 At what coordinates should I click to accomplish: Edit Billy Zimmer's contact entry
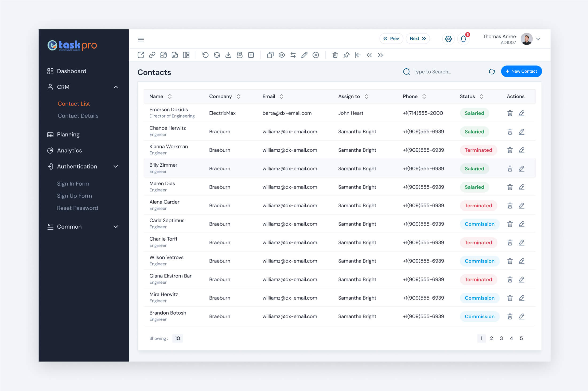pyautogui.click(x=521, y=169)
